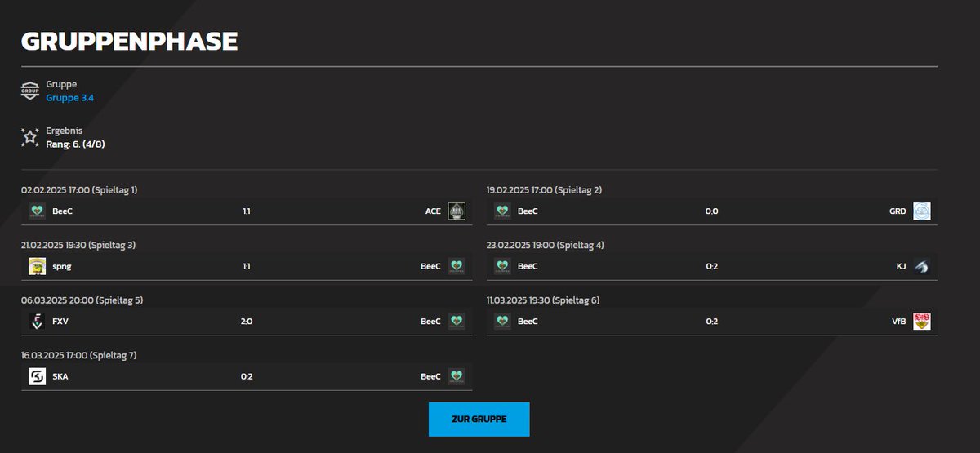
Task: Click date 06.03.2025 20:00 (Spieltag 5)
Action: pos(82,300)
